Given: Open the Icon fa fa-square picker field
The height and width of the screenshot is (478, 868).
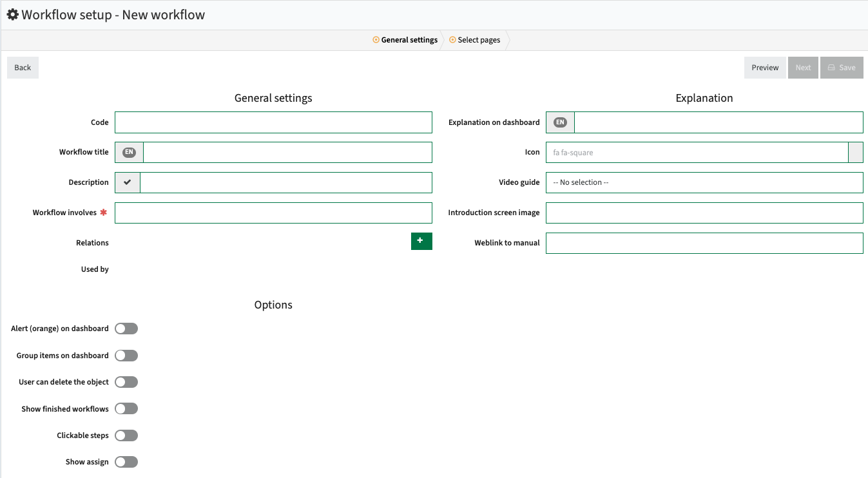Looking at the screenshot, I should click(697, 153).
